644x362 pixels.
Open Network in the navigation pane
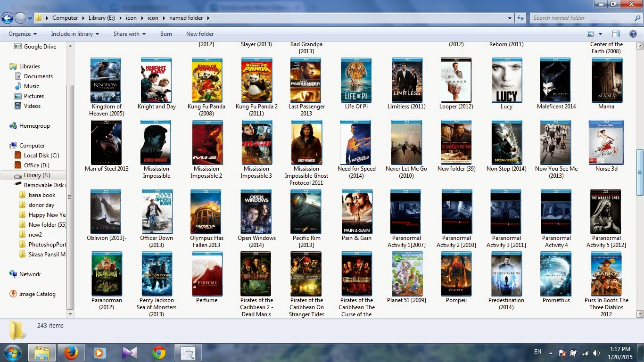coord(30,274)
